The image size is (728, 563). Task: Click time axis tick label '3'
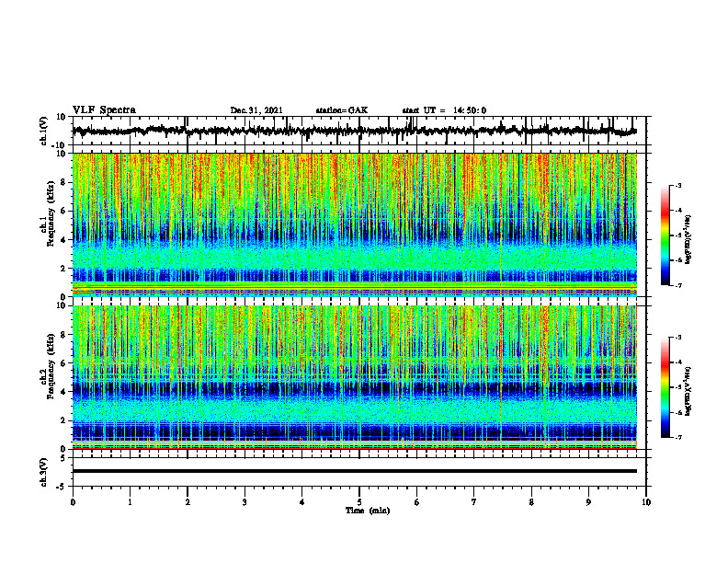point(245,502)
